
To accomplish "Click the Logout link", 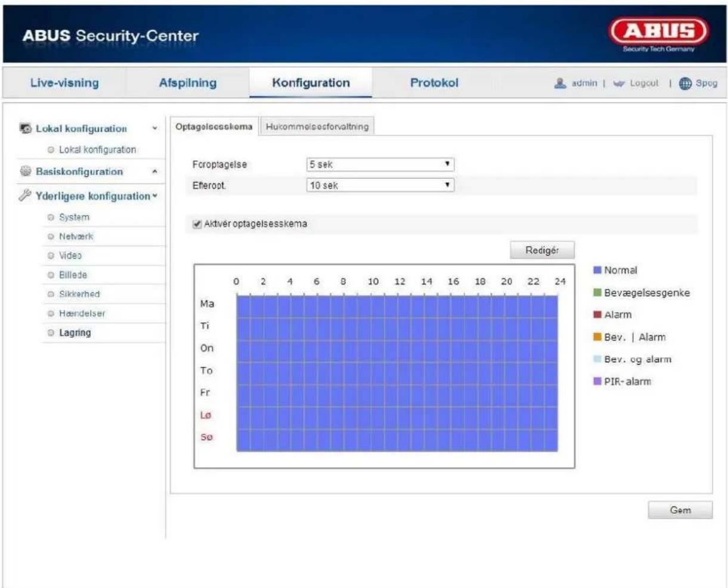I will click(645, 83).
